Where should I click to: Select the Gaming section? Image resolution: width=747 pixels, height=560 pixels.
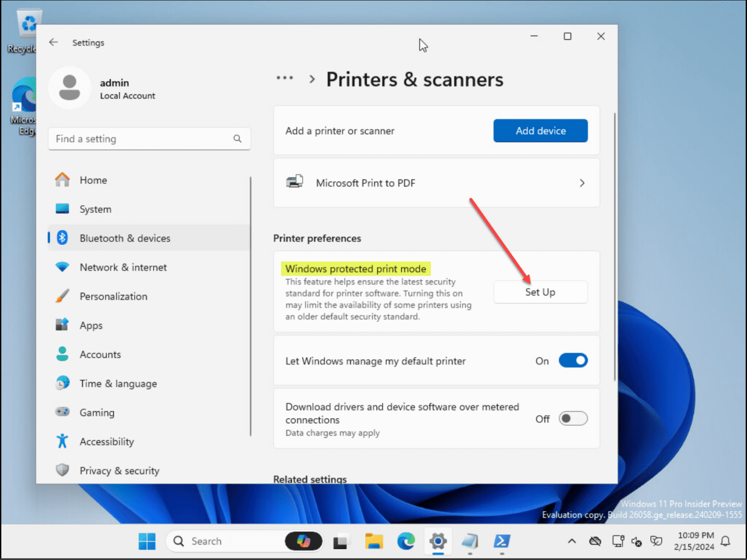point(97,412)
